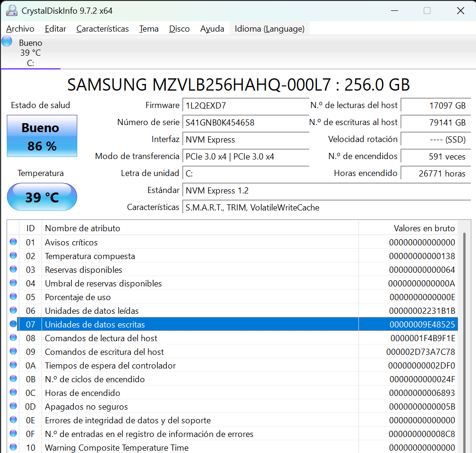Viewport: 476px width, 453px height.
Task: Click the host reads value 17097 GB
Action: 435,106
